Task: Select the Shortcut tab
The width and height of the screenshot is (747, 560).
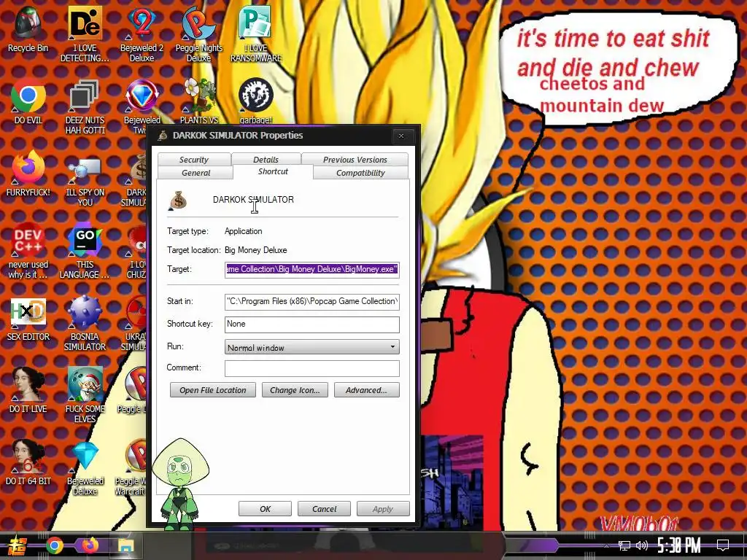Action: [273, 171]
